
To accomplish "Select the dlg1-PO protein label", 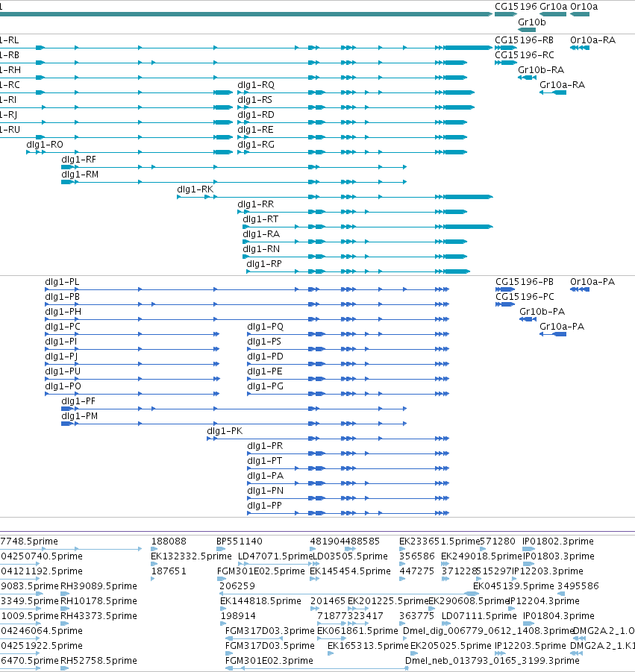I will click(63, 386).
